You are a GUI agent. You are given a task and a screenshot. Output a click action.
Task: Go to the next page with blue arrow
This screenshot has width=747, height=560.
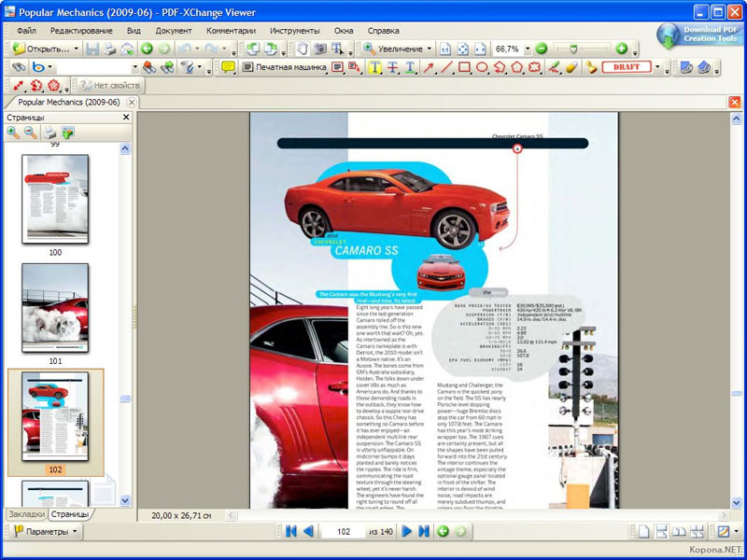(x=408, y=530)
